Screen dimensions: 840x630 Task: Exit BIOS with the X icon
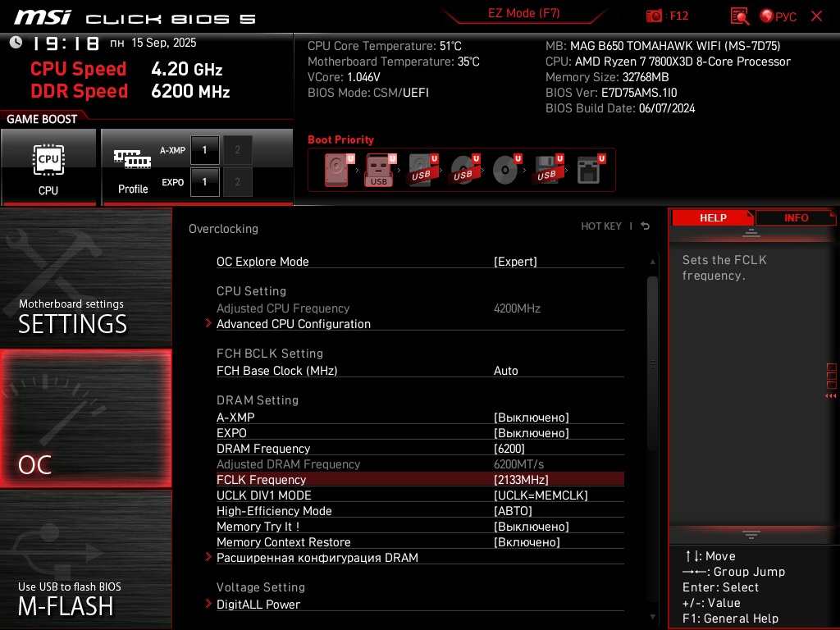tap(816, 16)
